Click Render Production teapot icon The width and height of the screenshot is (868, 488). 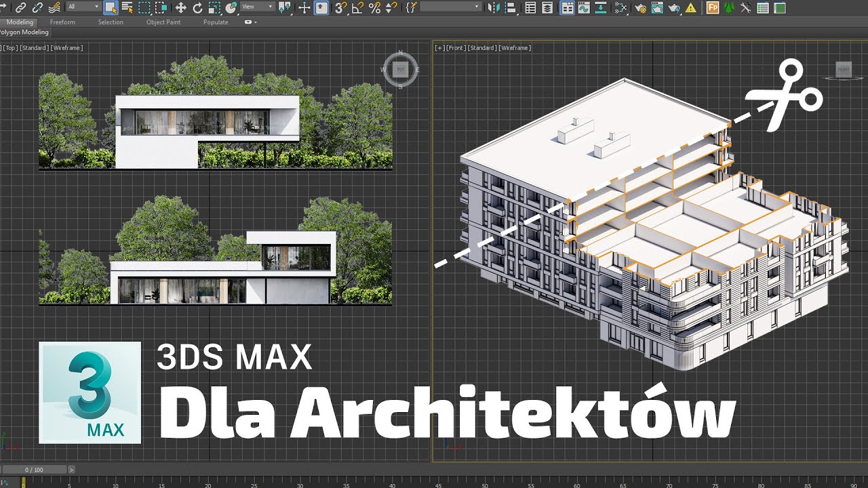point(673,7)
